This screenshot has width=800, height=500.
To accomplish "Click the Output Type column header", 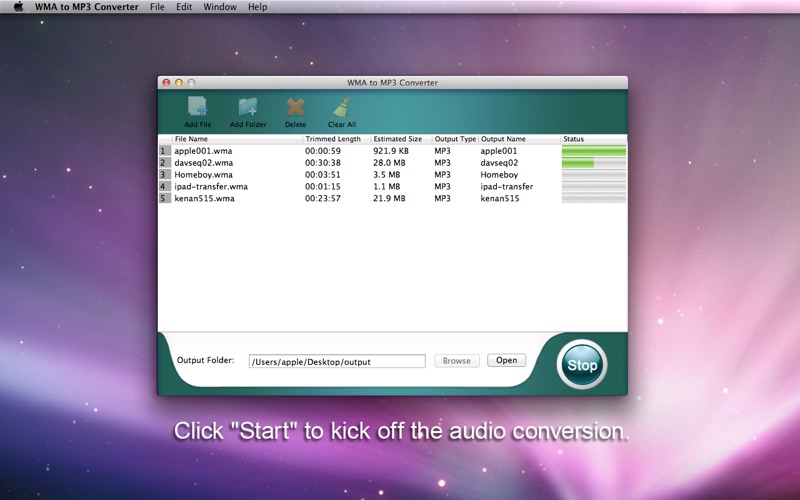I will pos(455,139).
